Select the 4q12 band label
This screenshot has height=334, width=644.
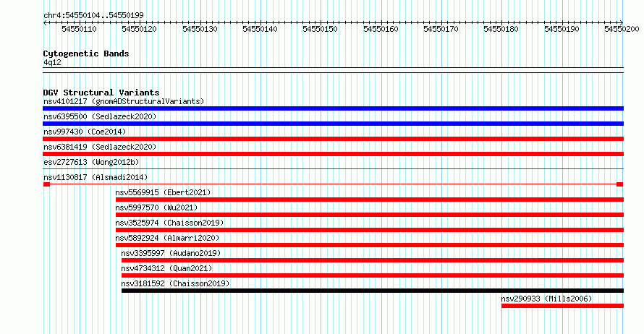point(52,62)
